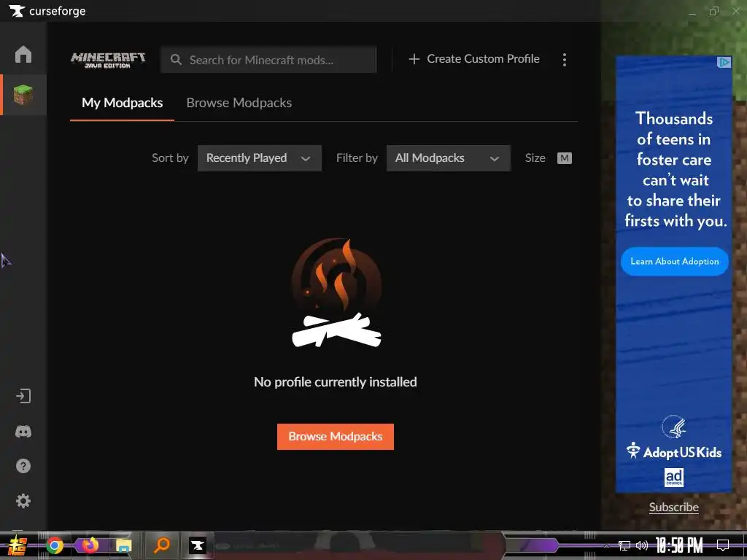Click the login arrow icon in sidebar
The height and width of the screenshot is (560, 747).
click(x=23, y=396)
